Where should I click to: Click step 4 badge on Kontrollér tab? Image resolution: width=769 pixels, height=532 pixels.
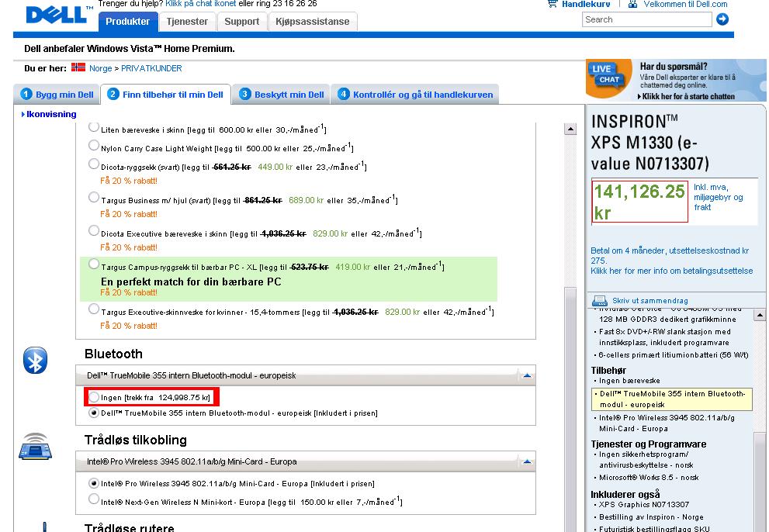coord(343,94)
